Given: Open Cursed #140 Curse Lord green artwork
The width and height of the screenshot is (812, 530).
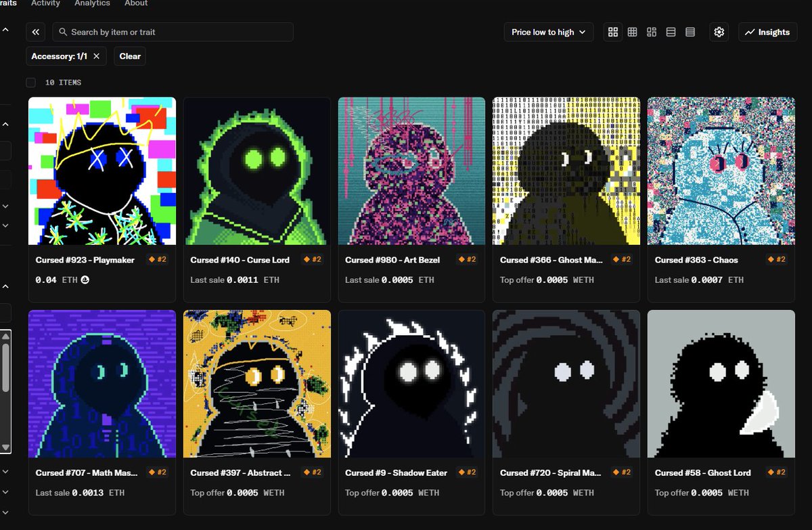Looking at the screenshot, I should point(257,171).
